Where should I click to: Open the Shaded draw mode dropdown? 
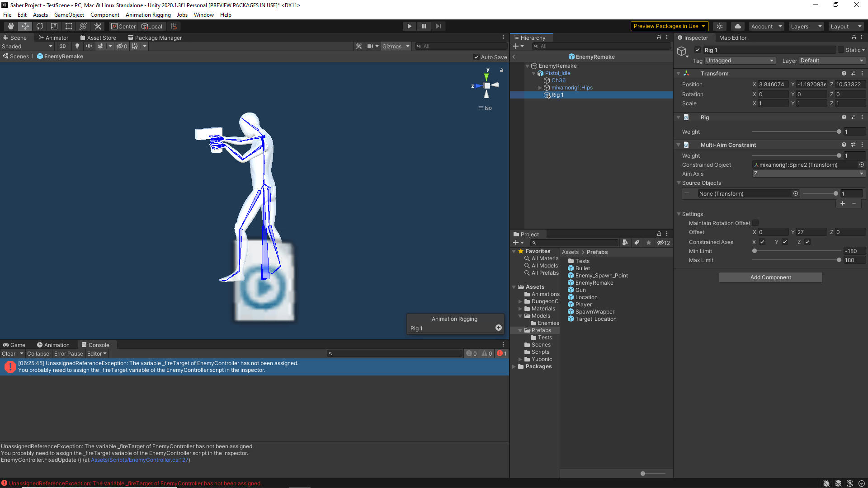click(x=27, y=46)
